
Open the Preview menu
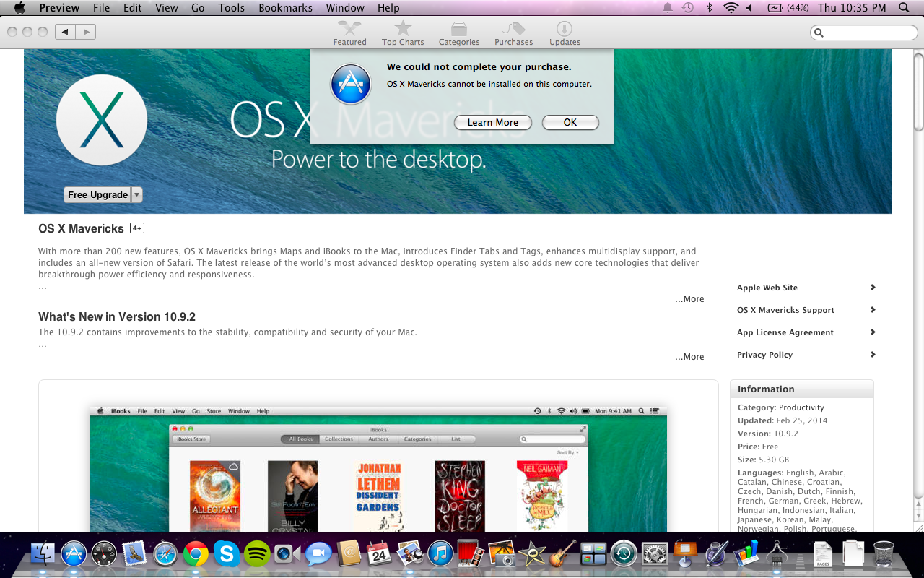[x=59, y=8]
